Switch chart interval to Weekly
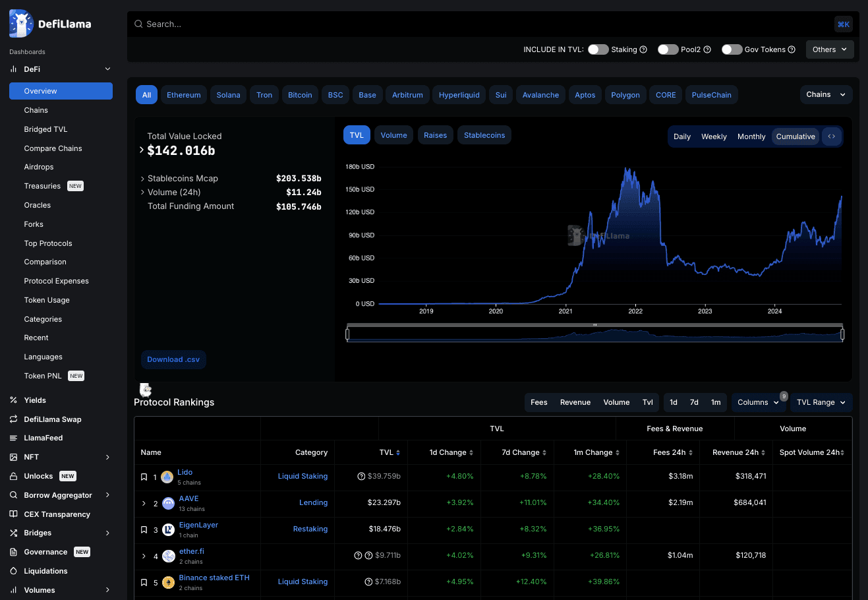 (714, 136)
